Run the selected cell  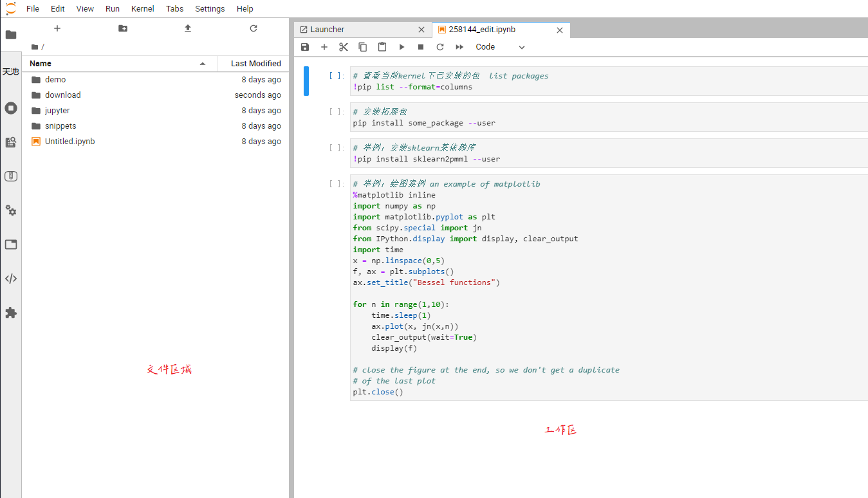(x=402, y=47)
